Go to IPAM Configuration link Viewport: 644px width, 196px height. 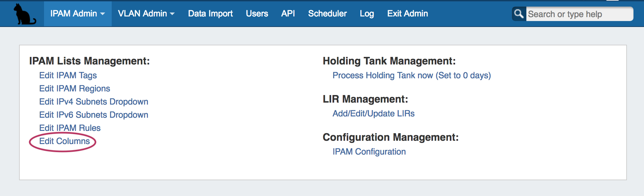(x=369, y=152)
